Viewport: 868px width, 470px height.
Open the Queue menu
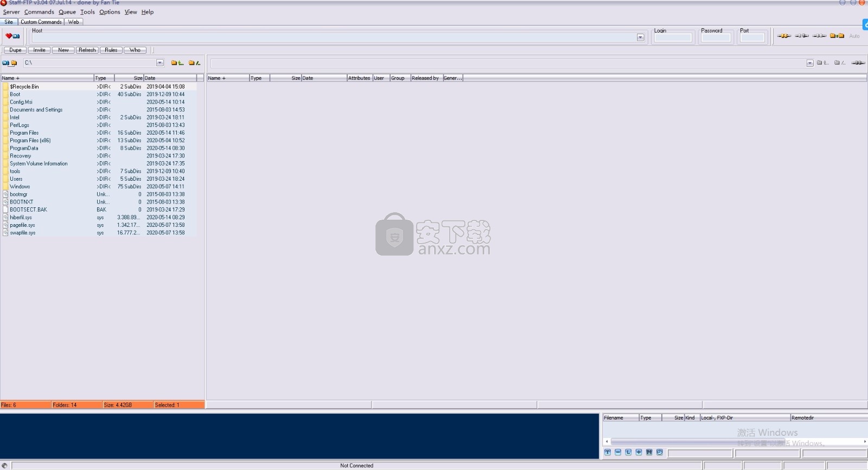(x=67, y=12)
